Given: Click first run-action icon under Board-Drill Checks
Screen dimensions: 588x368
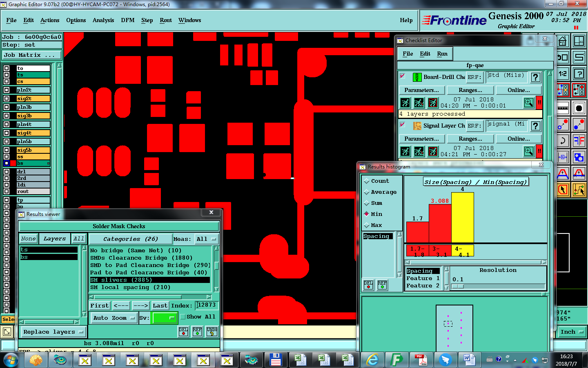Looking at the screenshot, I should [x=405, y=102].
